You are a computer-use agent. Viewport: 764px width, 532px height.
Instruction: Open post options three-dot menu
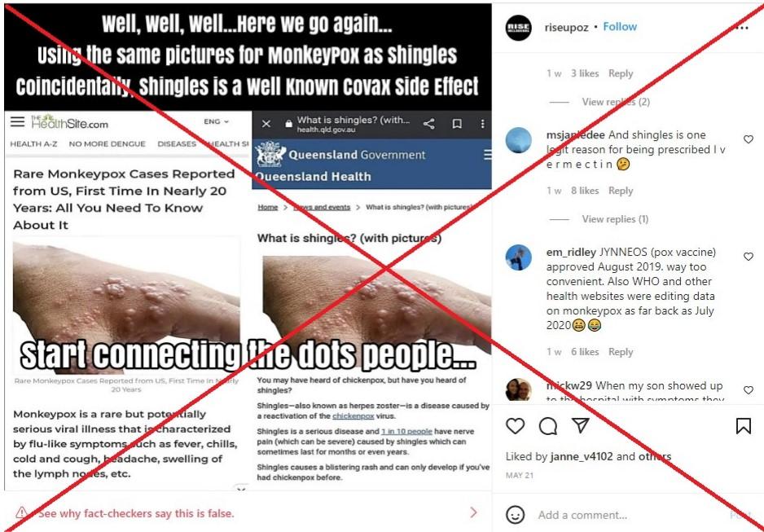click(x=743, y=28)
